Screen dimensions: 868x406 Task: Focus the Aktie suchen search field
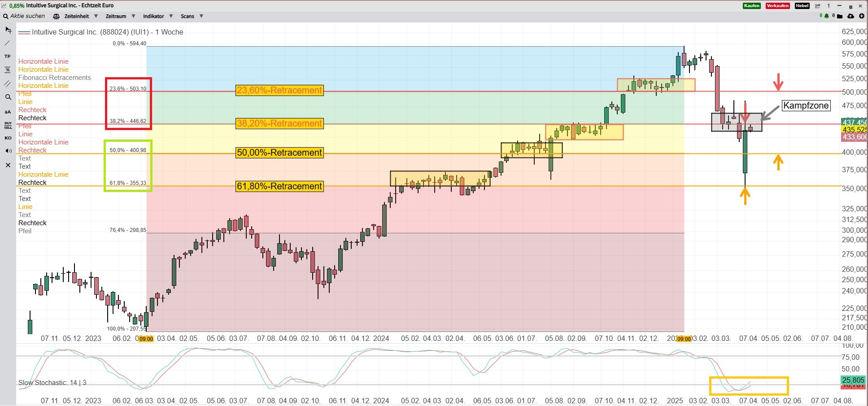click(x=27, y=16)
